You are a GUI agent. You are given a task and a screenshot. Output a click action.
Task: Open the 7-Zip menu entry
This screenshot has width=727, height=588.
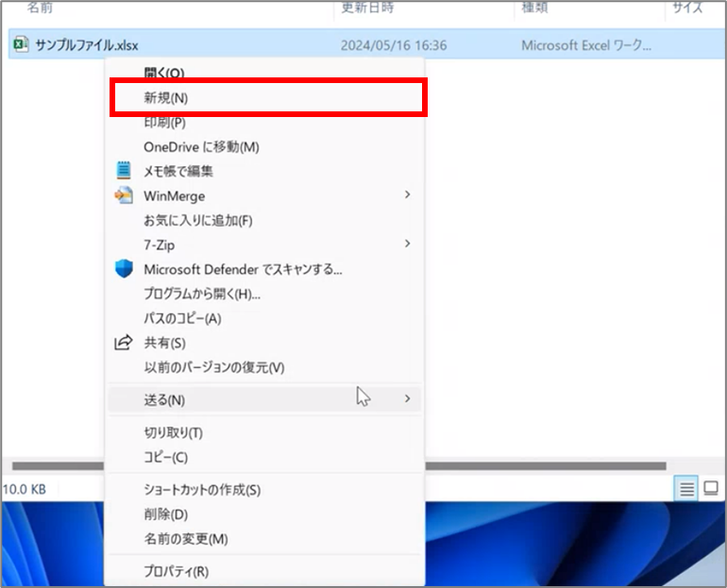point(264,244)
